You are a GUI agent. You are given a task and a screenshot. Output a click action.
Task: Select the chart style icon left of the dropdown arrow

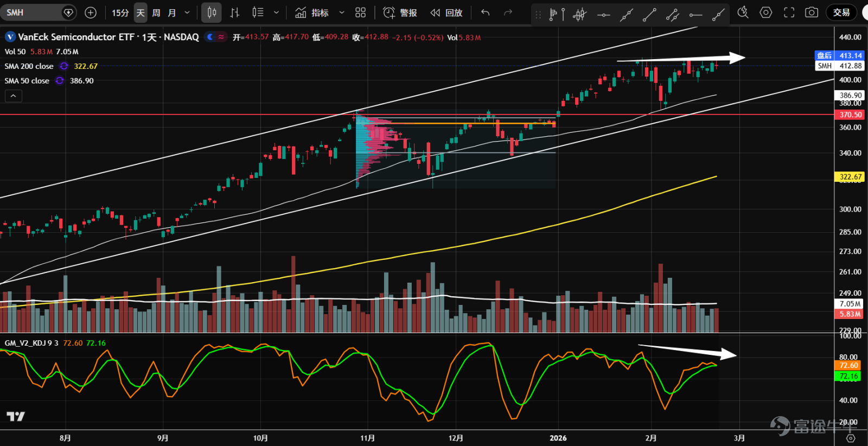[258, 12]
